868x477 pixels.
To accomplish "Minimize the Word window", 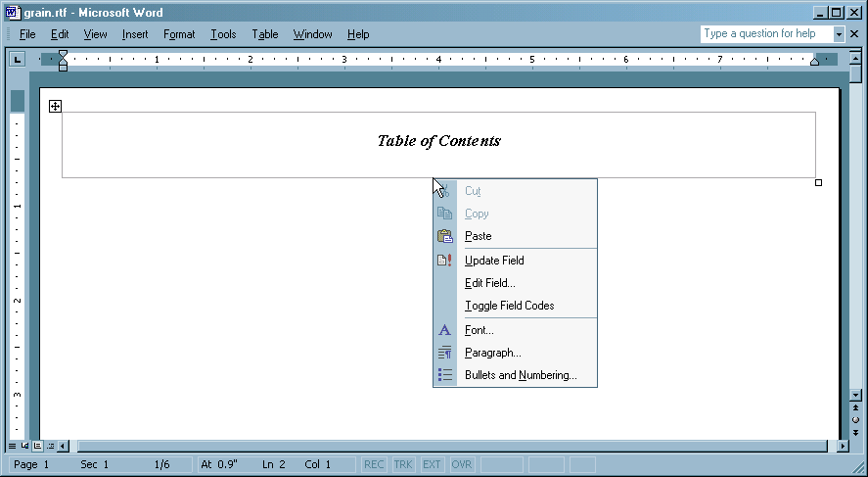I will [x=821, y=12].
